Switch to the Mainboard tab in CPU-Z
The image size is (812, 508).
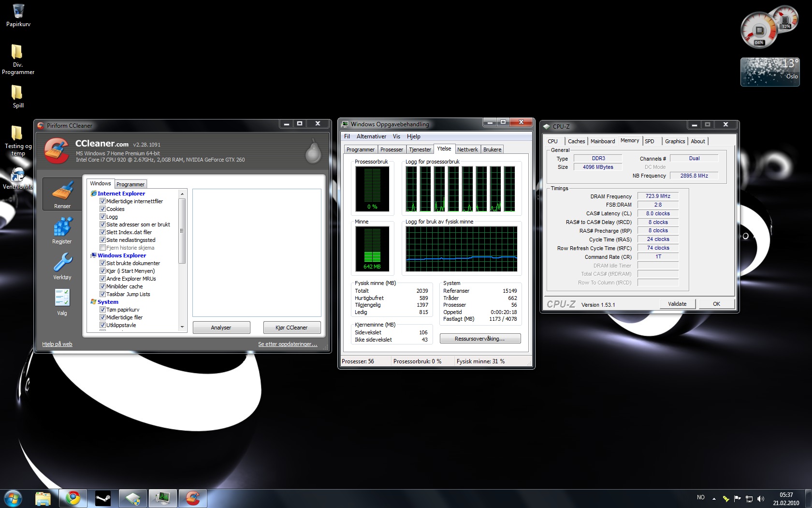603,141
